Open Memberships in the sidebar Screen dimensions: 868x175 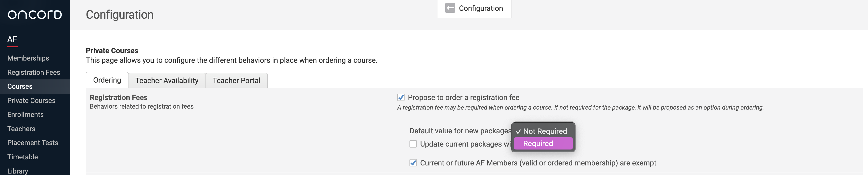[x=28, y=58]
